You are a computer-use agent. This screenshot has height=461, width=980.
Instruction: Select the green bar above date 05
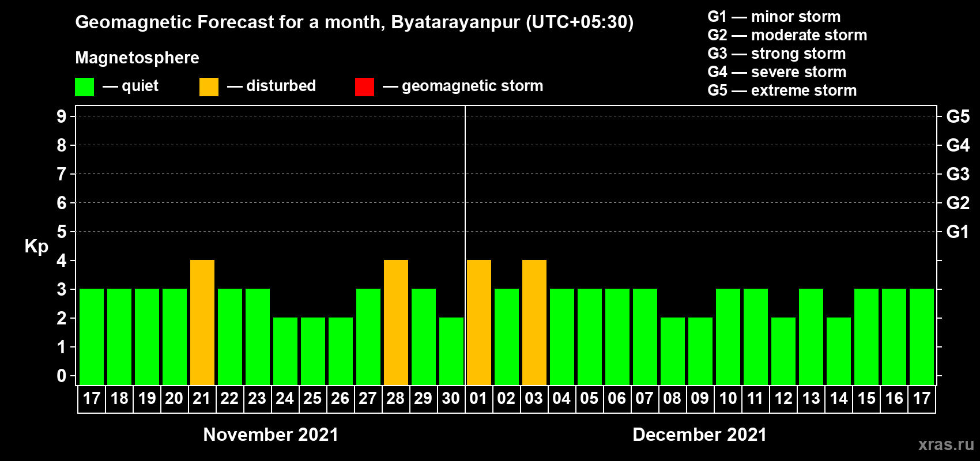click(590, 337)
